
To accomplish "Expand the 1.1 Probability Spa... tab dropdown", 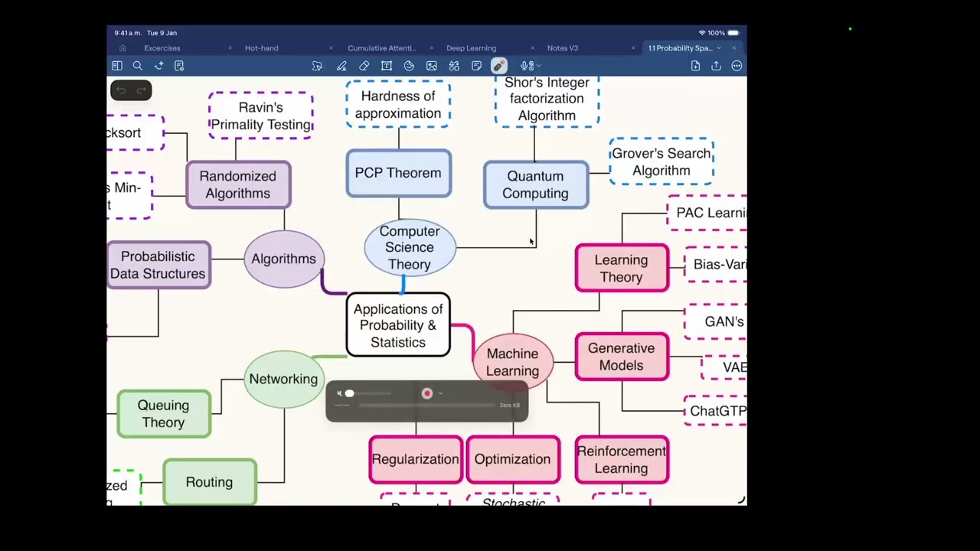I will pyautogui.click(x=719, y=48).
